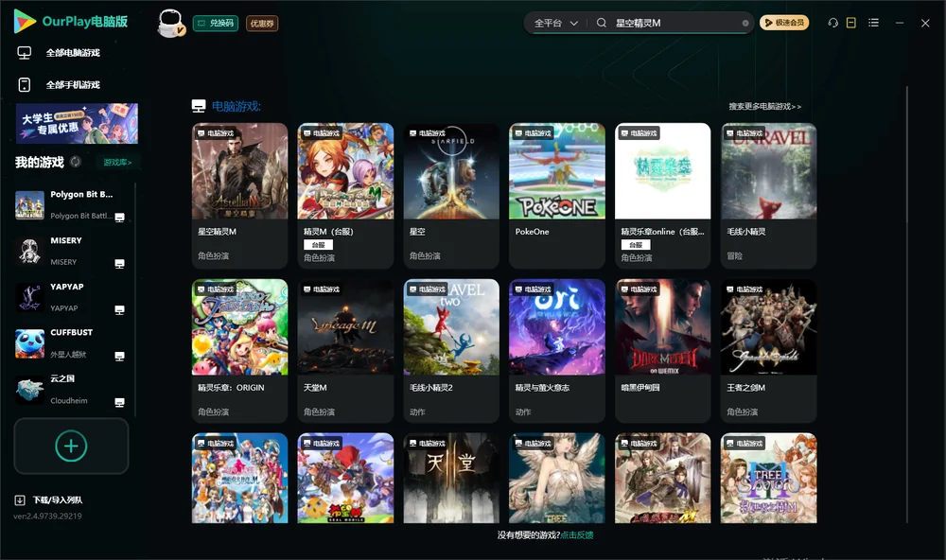Click the 点击反馈 feedback link
This screenshot has width=946, height=560.
[x=577, y=534]
